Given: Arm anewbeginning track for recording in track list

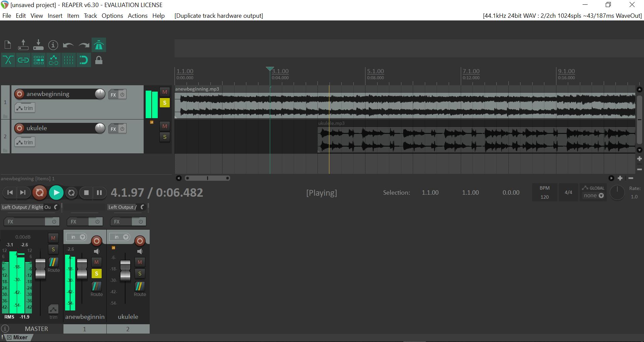Looking at the screenshot, I should (x=19, y=94).
